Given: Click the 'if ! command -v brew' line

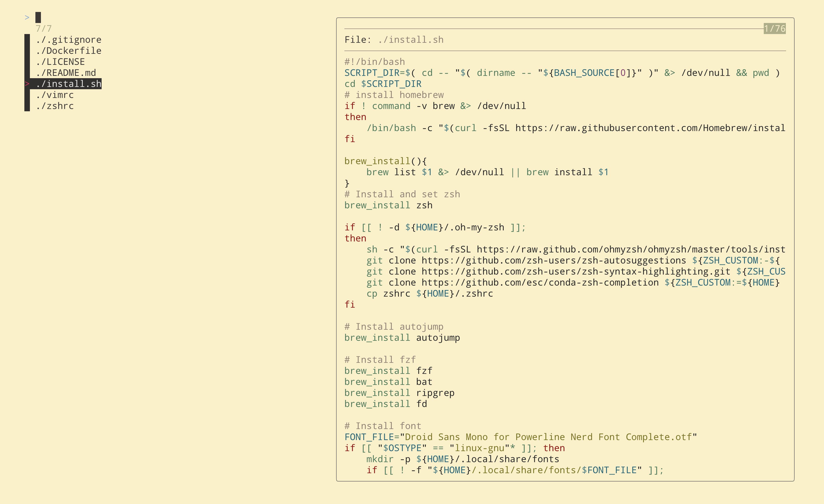Looking at the screenshot, I should coord(435,106).
